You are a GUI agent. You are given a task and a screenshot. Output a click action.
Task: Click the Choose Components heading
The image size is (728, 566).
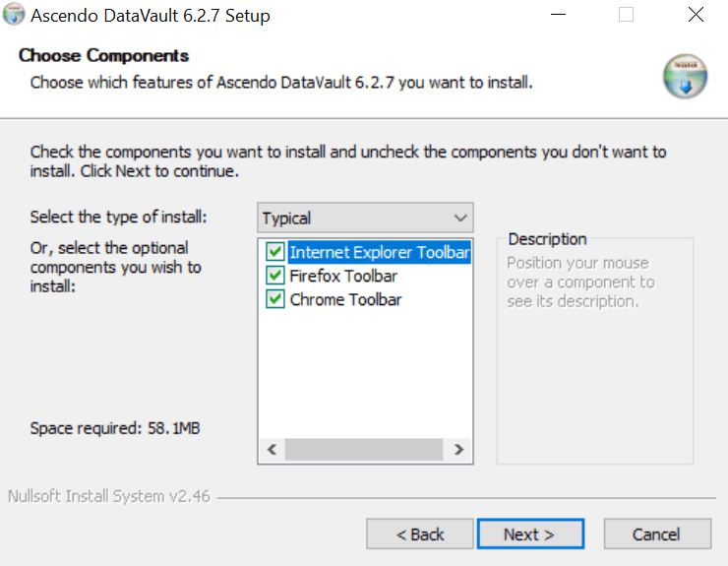pos(103,55)
